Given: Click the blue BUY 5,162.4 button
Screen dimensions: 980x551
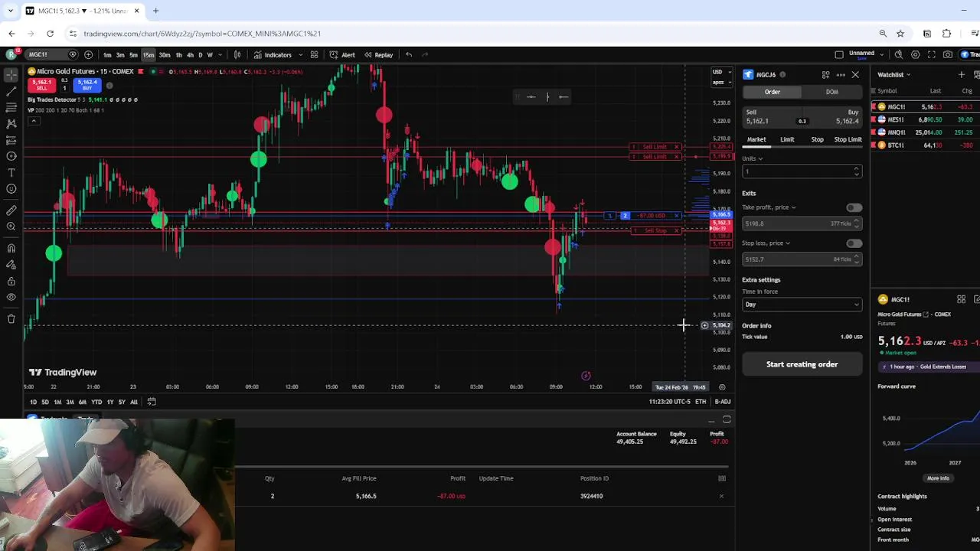Looking at the screenshot, I should point(87,84).
